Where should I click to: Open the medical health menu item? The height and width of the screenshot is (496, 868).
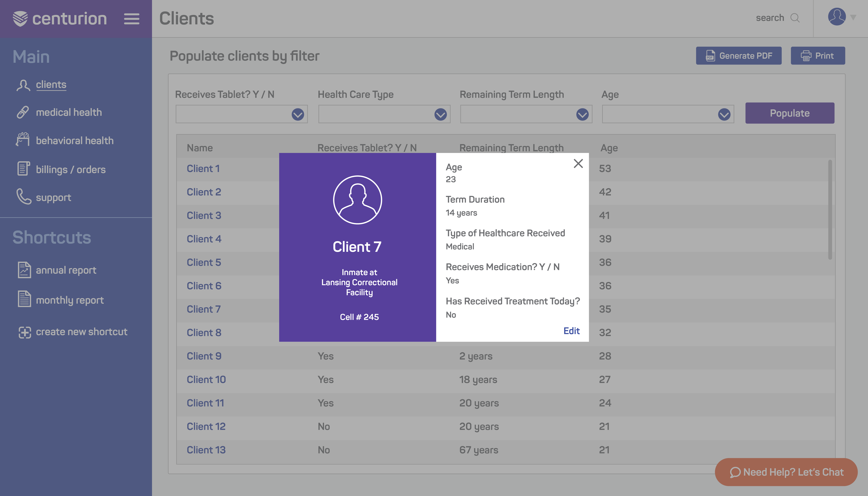pos(69,112)
